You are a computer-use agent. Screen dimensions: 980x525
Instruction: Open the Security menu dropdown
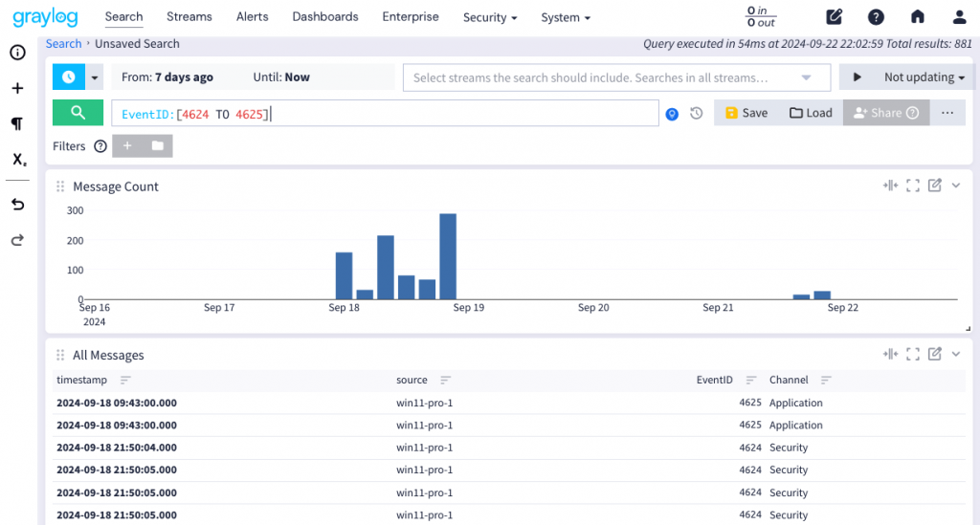point(490,17)
